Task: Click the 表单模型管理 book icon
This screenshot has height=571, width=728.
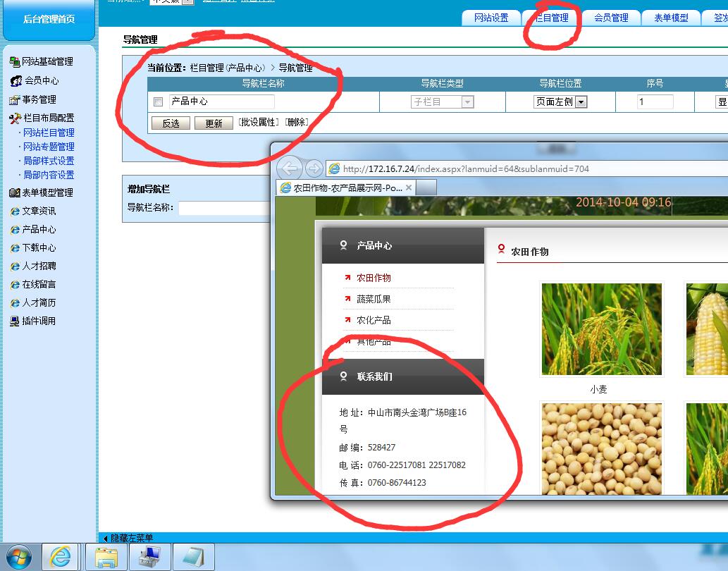Action: click(x=14, y=193)
